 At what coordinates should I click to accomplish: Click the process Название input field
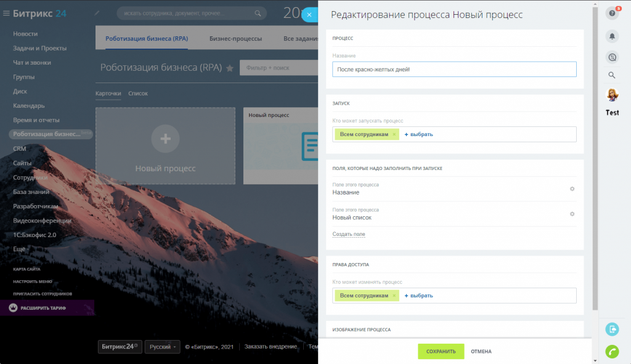[x=454, y=70]
